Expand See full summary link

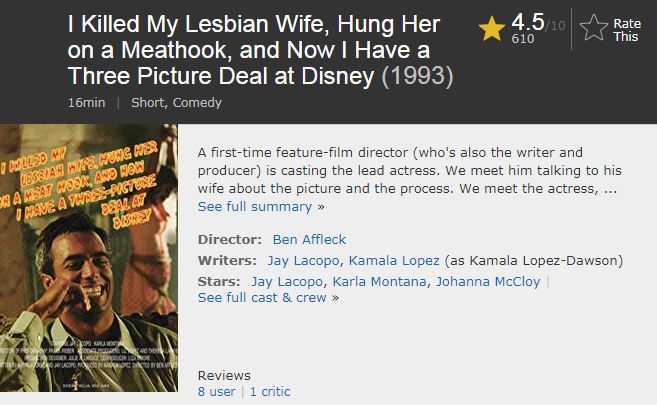pos(255,206)
